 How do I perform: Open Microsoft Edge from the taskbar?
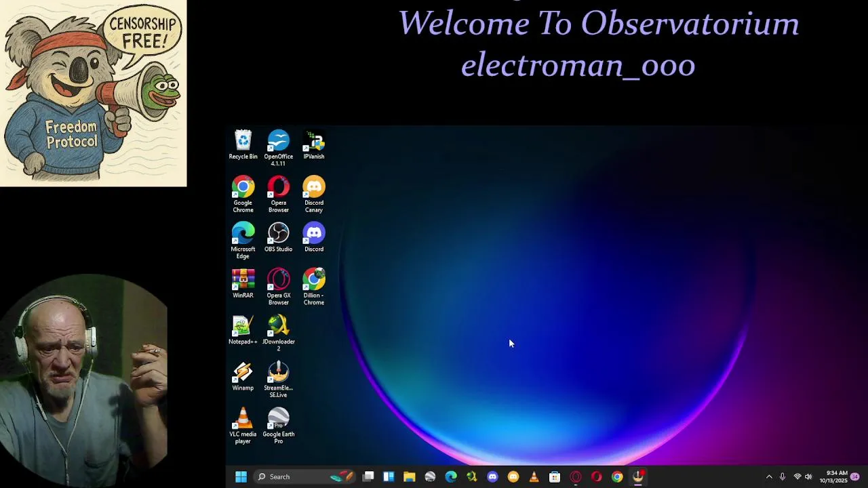tap(451, 476)
